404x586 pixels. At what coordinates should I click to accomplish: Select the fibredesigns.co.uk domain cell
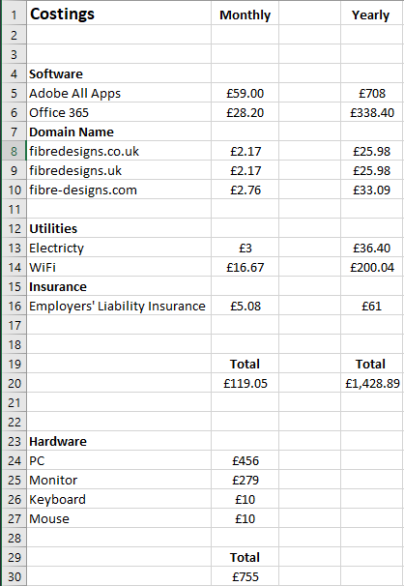click(119, 151)
